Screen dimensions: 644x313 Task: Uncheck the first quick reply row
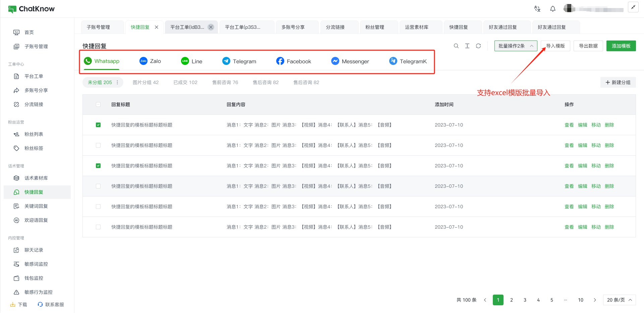tap(98, 125)
